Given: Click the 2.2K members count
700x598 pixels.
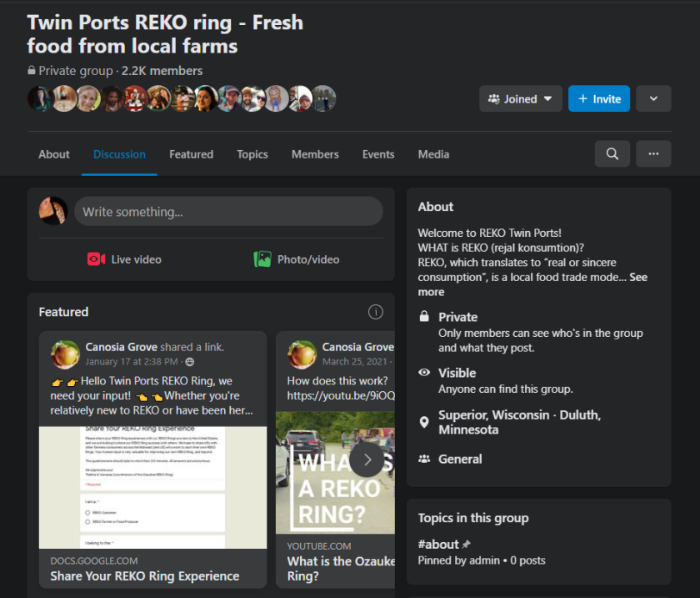Looking at the screenshot, I should (x=162, y=71).
